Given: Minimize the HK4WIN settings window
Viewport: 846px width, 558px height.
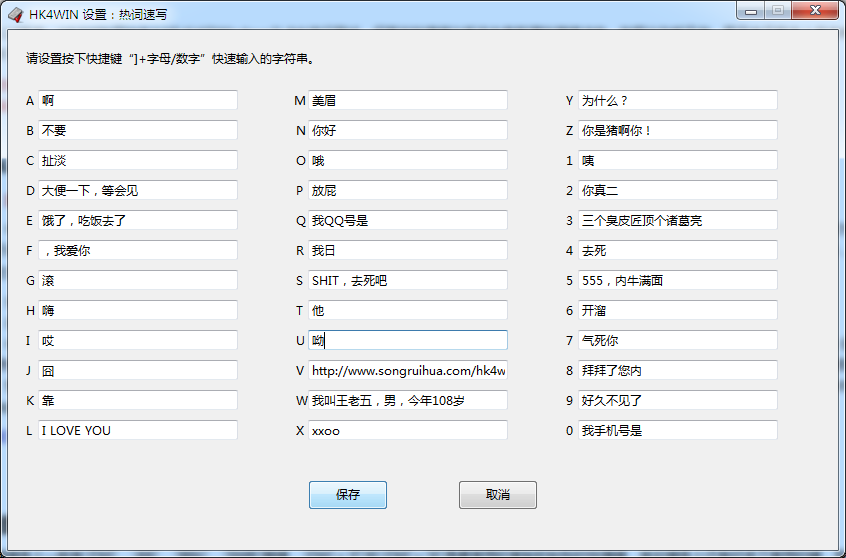Looking at the screenshot, I should coord(751,11).
